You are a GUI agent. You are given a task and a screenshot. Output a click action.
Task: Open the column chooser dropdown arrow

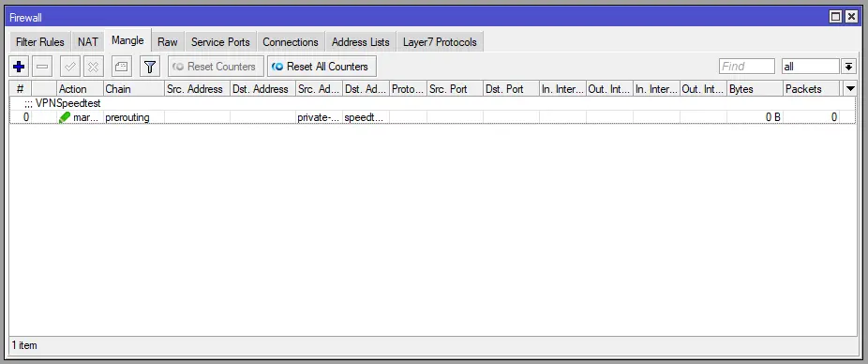850,88
